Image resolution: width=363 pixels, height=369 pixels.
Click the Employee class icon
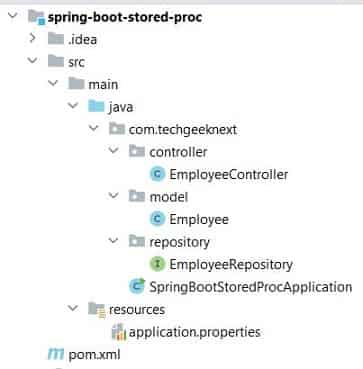[x=157, y=219]
